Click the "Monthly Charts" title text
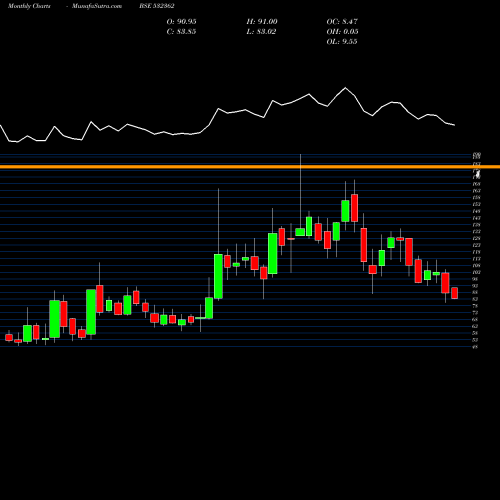The image size is (500, 500). 29,6
